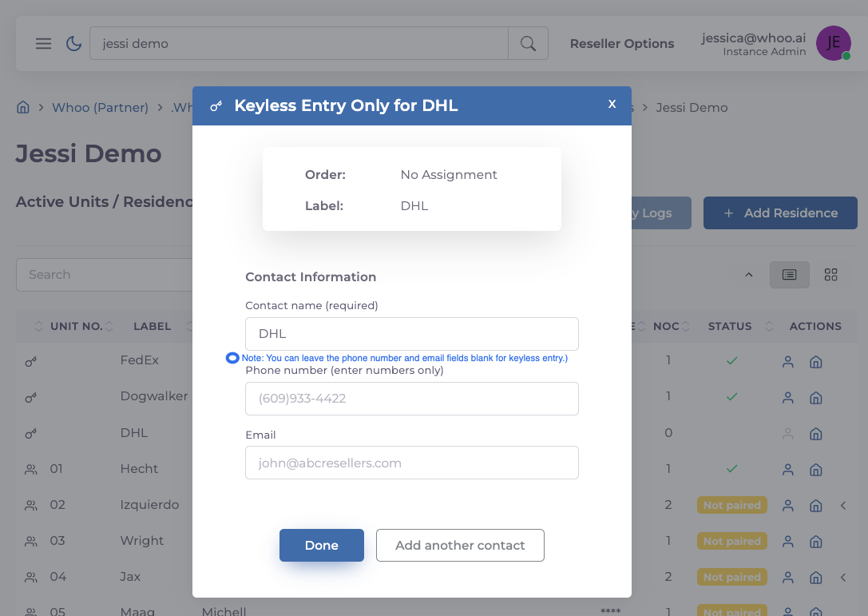Click residents icon in Jax row

click(x=31, y=577)
